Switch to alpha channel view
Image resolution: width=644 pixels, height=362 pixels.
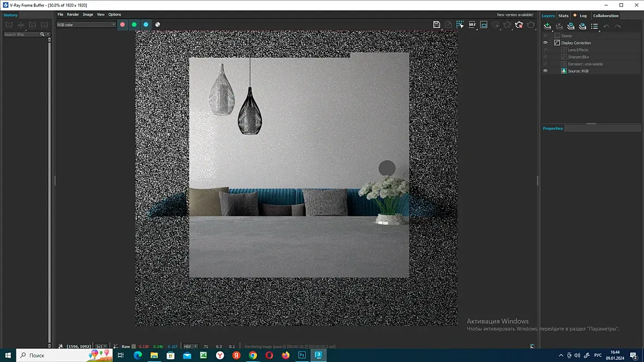[158, 25]
